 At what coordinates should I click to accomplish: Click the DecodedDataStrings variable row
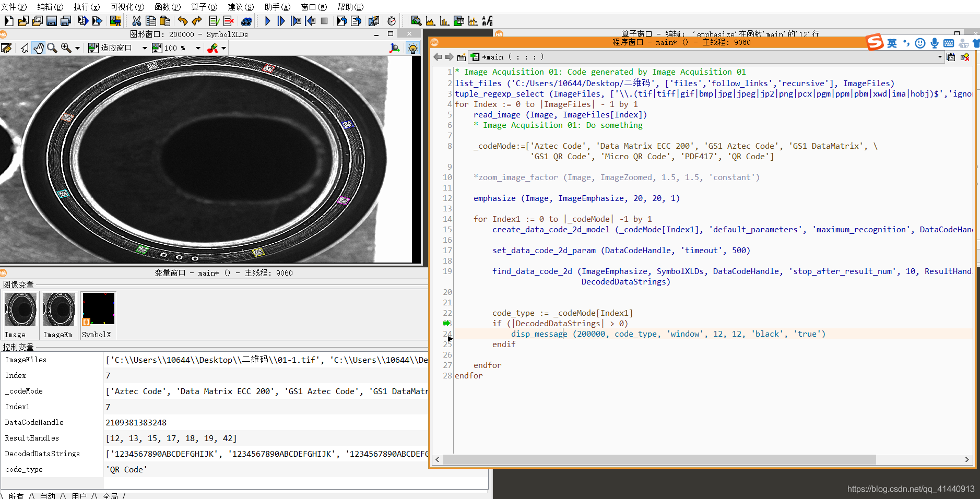click(214, 454)
